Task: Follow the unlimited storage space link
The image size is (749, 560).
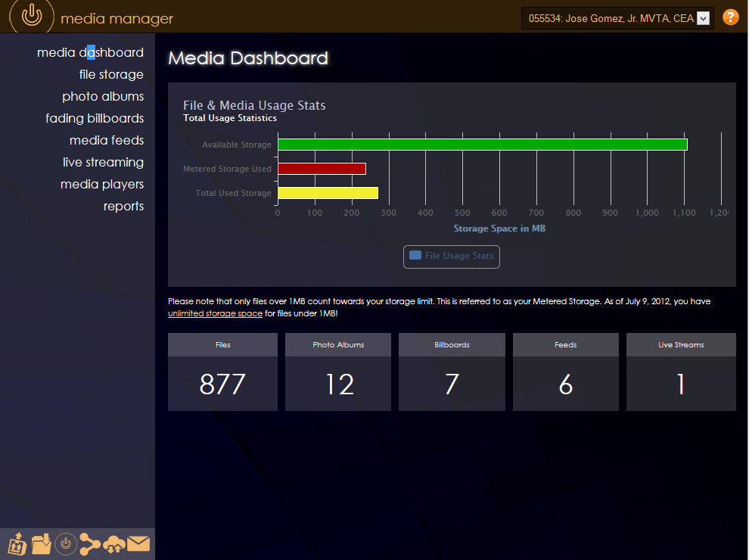Action: tap(215, 313)
